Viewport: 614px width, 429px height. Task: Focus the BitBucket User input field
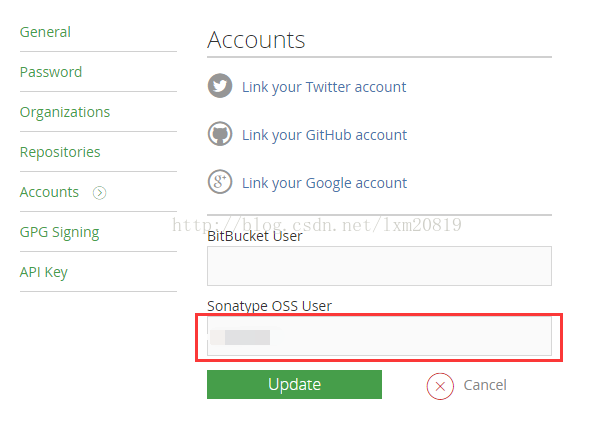point(379,266)
